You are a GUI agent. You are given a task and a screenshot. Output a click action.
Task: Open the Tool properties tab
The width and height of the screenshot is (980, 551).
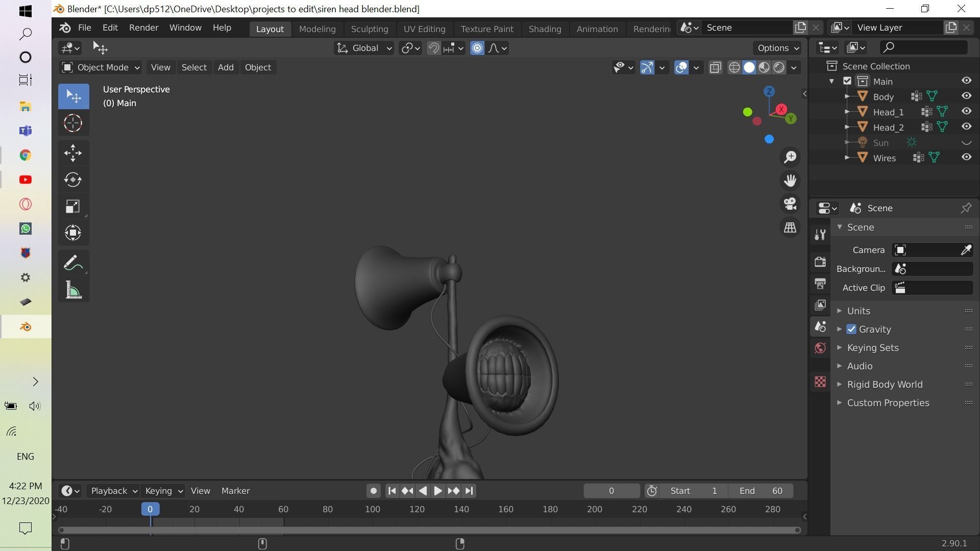pos(820,235)
